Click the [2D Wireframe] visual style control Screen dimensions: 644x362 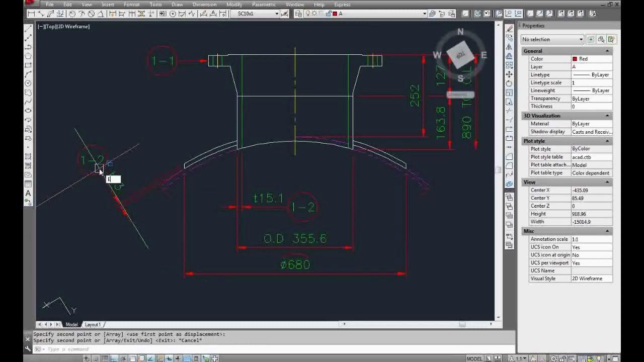(73, 27)
